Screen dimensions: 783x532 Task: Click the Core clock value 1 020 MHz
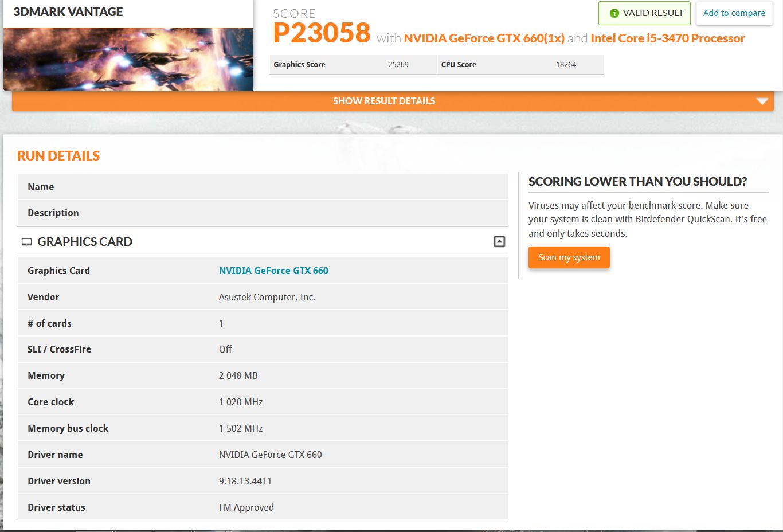tap(241, 402)
